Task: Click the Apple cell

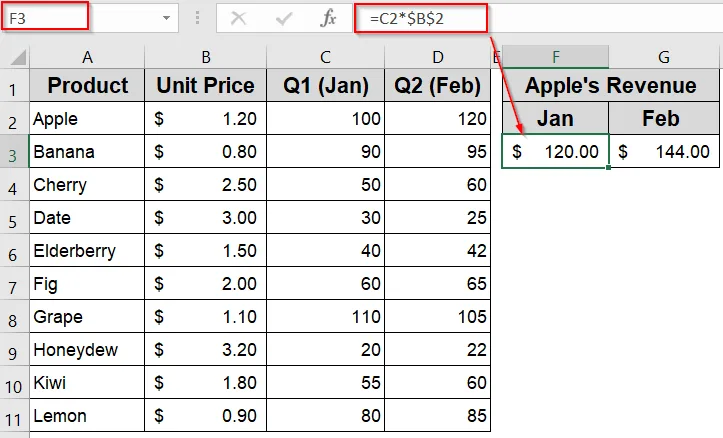Action: tap(87, 118)
